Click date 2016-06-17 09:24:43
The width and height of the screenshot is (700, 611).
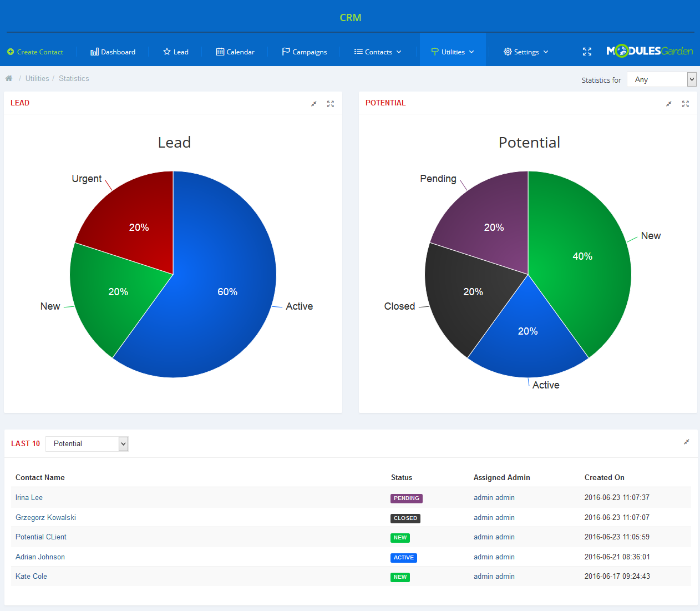tap(617, 576)
